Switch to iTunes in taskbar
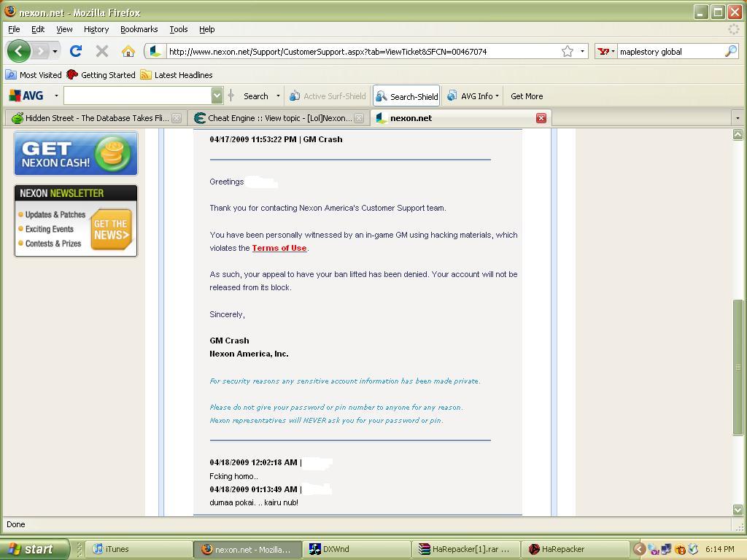Image resolution: width=747 pixels, height=560 pixels. (139, 549)
